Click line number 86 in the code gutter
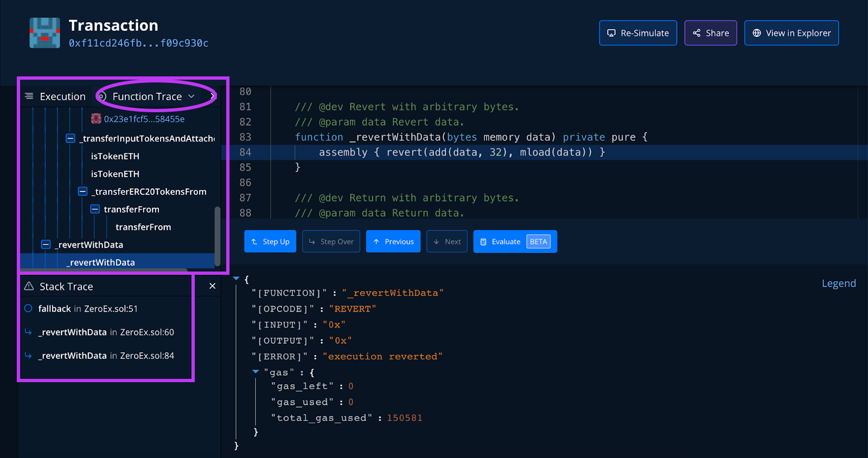 (245, 183)
